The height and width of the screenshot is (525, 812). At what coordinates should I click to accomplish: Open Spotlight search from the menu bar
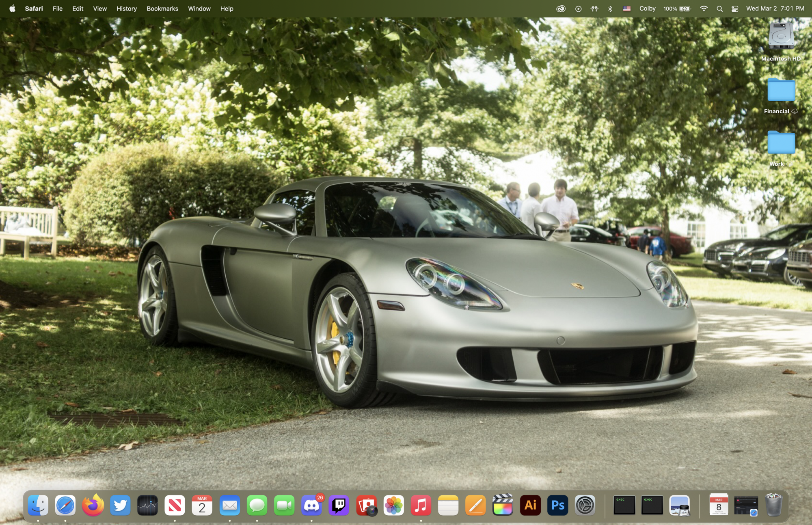tap(719, 9)
